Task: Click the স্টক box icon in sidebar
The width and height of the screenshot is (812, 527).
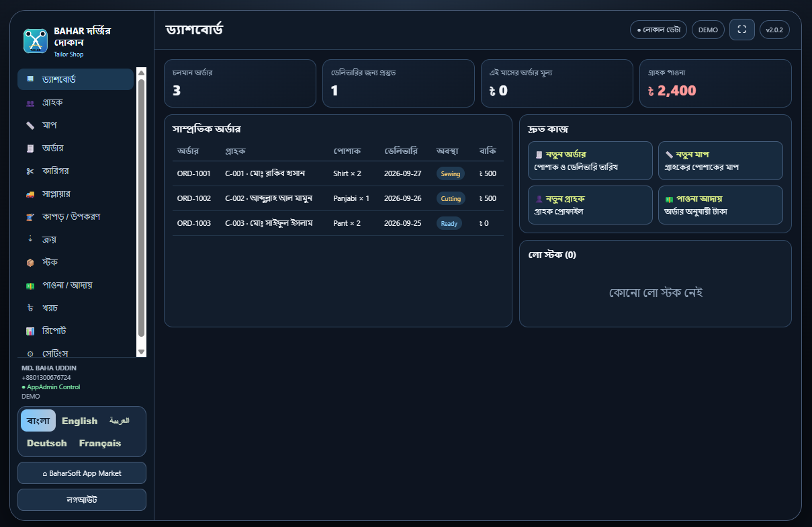Action: click(x=30, y=262)
